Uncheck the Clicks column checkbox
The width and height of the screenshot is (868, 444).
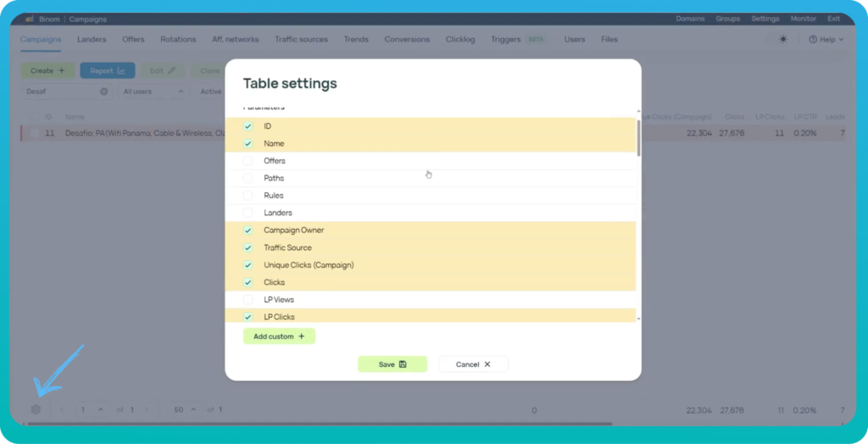[248, 282]
